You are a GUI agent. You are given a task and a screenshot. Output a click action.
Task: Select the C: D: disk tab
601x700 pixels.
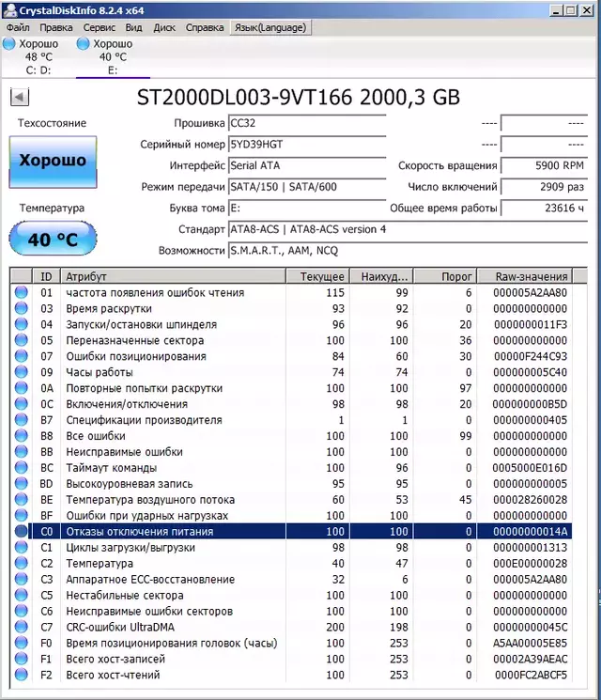click(x=39, y=56)
